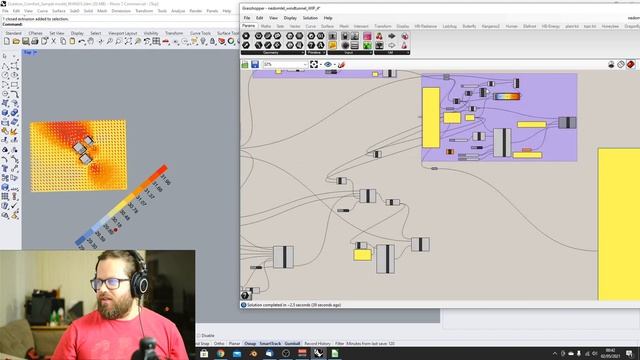Select the Pan hand tool in Rhino
Screen dimensions: 640x360
coord(91,41)
